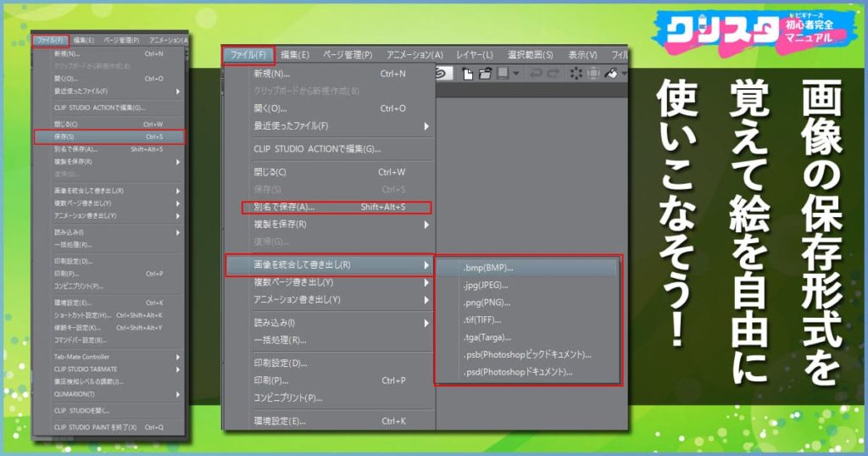Screen dimensions: 868x456
Task: Choose 閉じる(C) in the small File menu
Action: click(109, 125)
